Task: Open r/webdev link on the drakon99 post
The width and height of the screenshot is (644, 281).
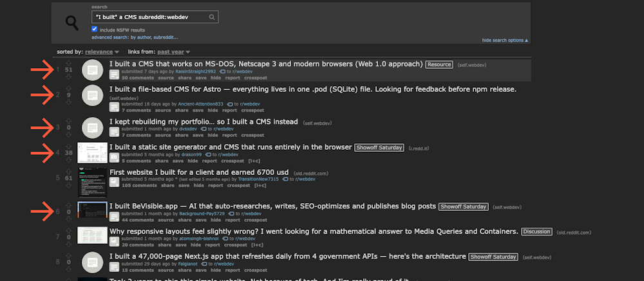Action: pyautogui.click(x=228, y=155)
